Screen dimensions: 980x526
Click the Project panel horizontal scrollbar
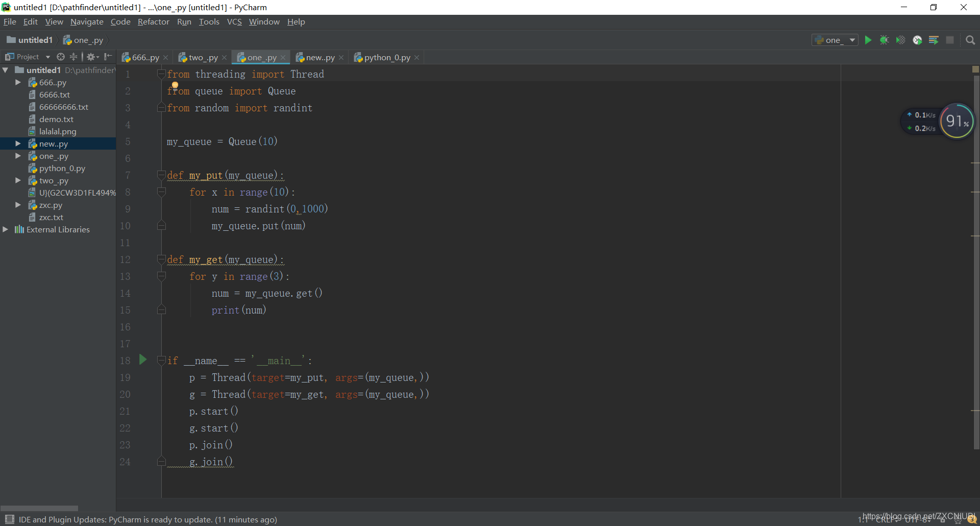pos(39,508)
